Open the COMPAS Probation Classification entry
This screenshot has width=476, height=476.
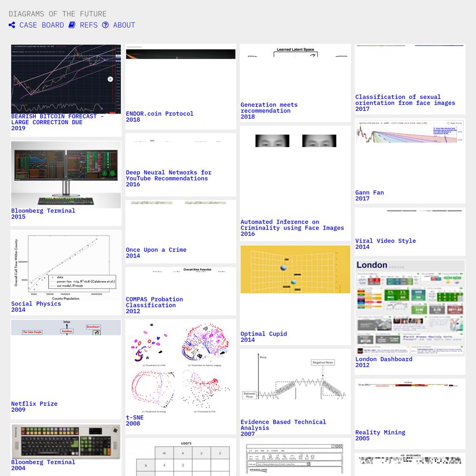tap(154, 302)
